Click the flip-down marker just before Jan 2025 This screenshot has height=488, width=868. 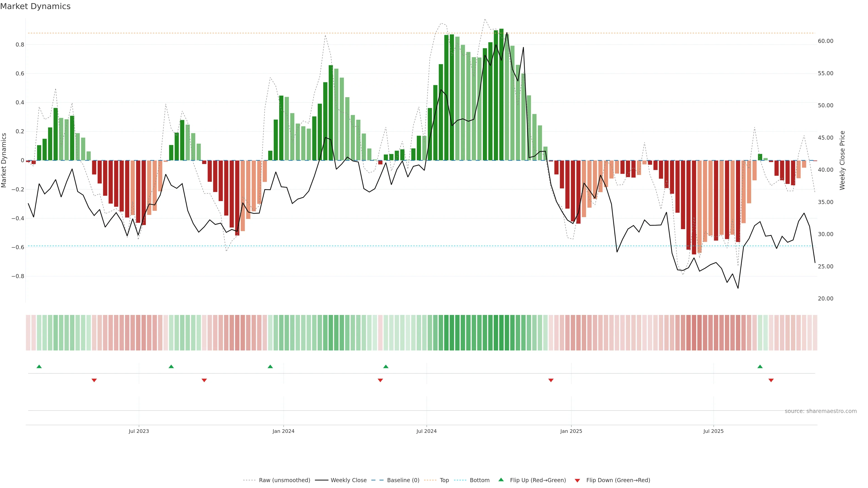551,380
